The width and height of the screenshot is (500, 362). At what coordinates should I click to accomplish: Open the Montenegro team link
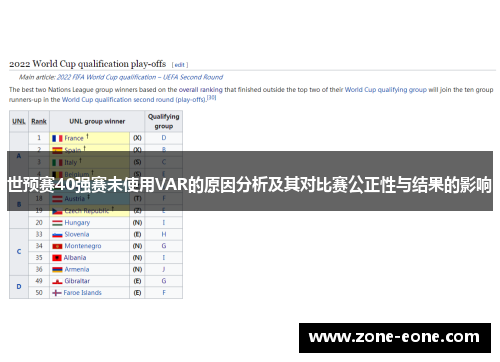click(83, 246)
